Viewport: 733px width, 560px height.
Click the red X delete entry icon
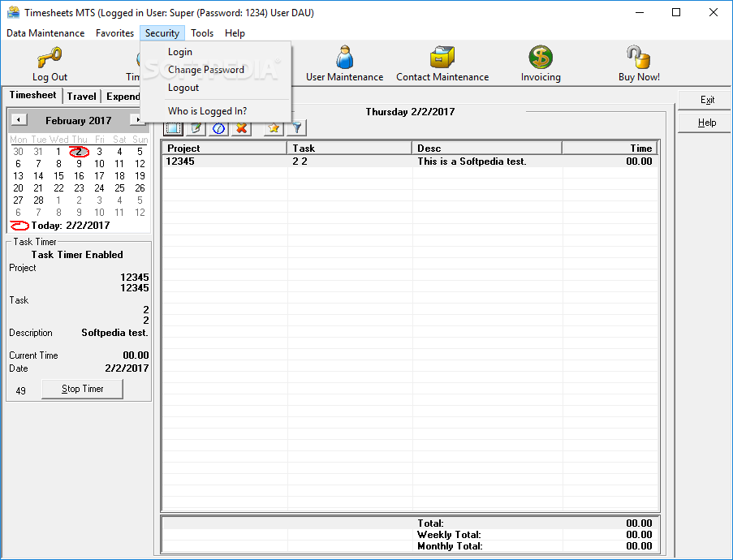[242, 128]
